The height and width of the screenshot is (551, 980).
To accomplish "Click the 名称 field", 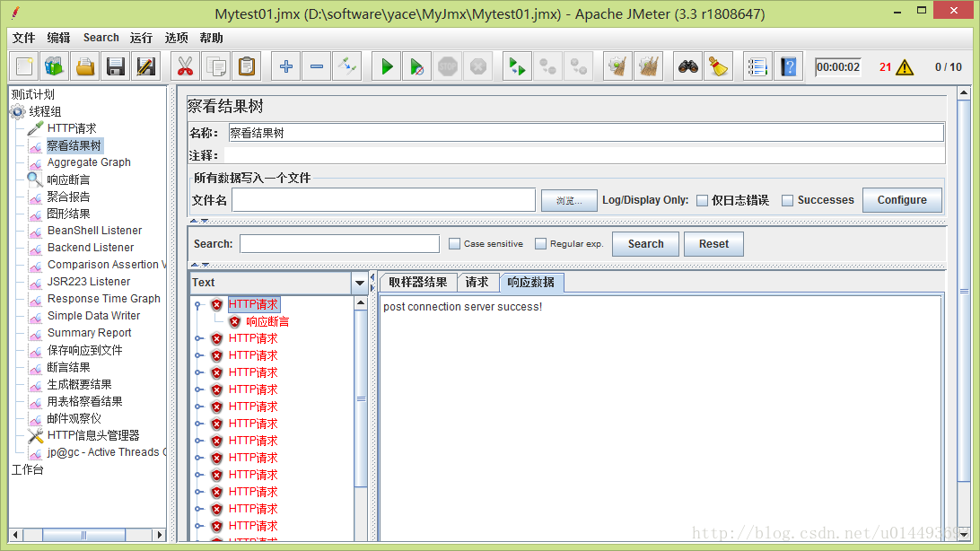I will (x=586, y=133).
